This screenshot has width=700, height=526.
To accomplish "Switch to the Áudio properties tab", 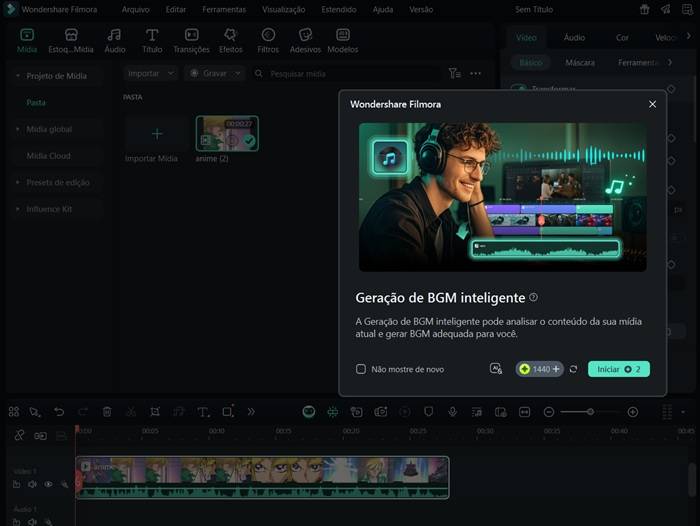I will coord(574,38).
